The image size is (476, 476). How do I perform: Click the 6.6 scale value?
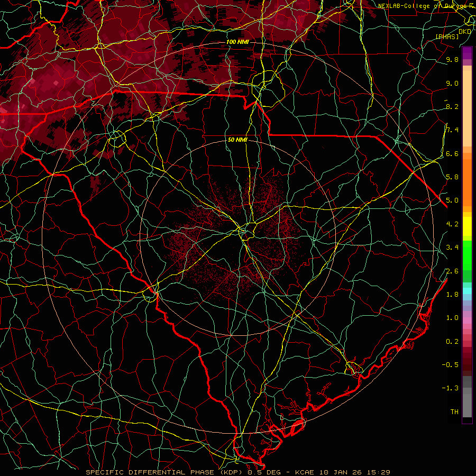pos(452,154)
